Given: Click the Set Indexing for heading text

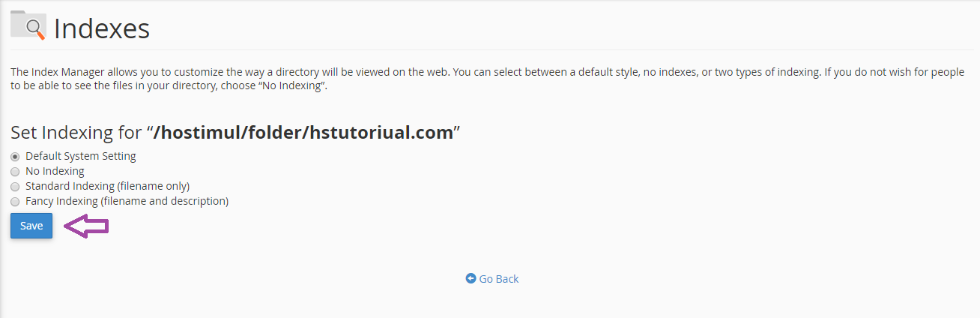Looking at the screenshot, I should [76, 133].
